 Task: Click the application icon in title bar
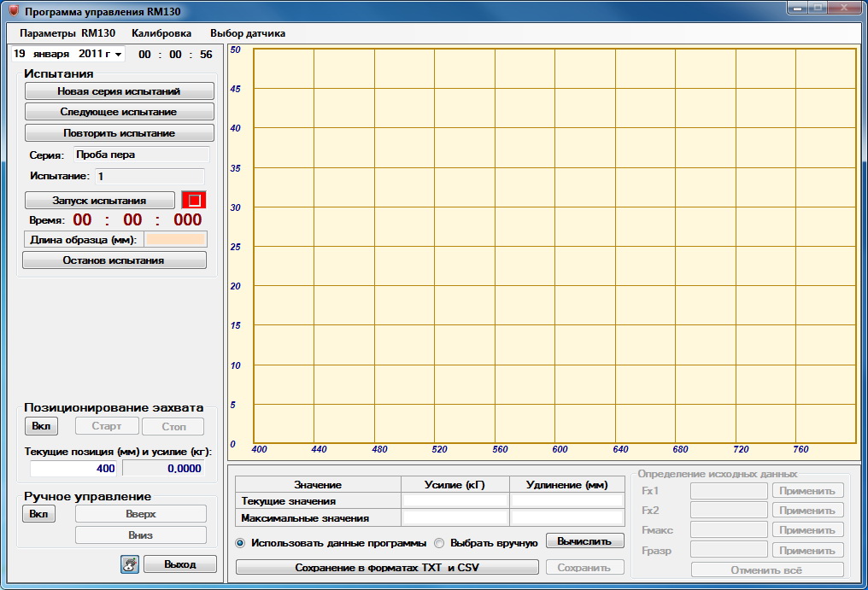(13, 13)
